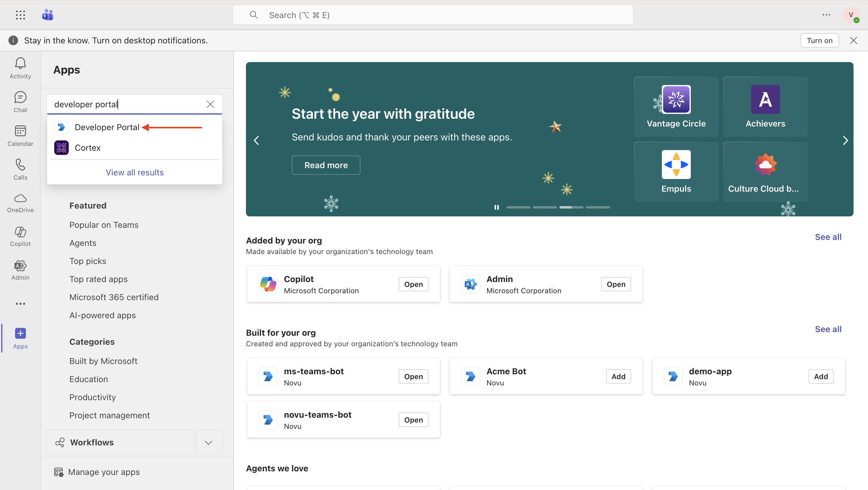Turn on desktop notifications
This screenshot has width=868, height=490.
pos(819,40)
